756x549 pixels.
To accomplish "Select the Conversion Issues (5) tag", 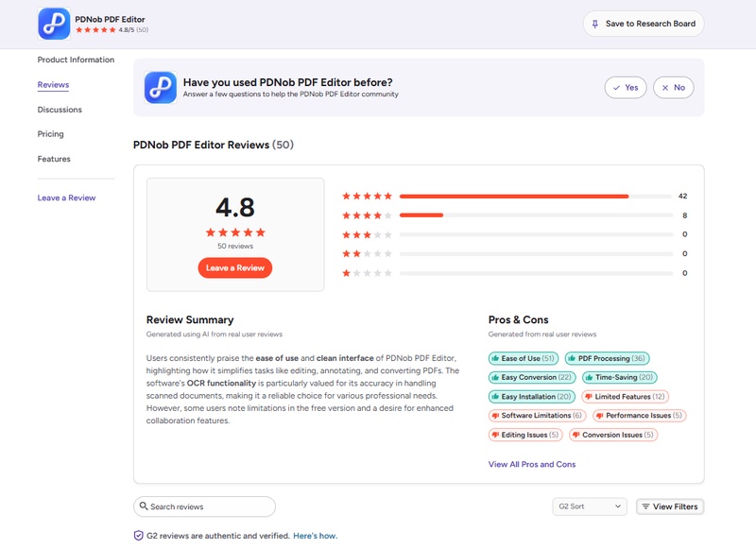I will click(x=613, y=435).
